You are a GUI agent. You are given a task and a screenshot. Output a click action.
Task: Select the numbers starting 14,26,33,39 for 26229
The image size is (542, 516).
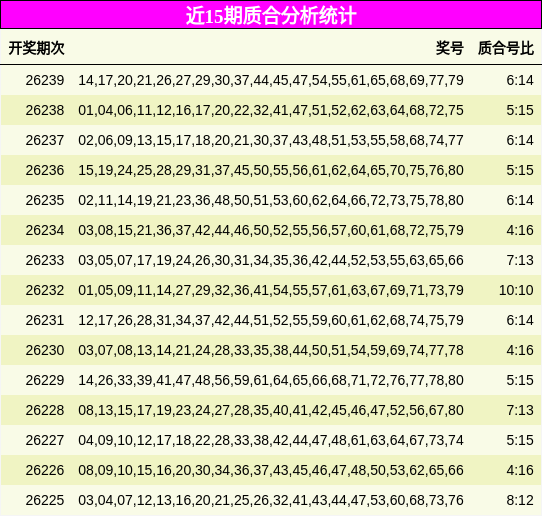pyautogui.click(x=271, y=380)
